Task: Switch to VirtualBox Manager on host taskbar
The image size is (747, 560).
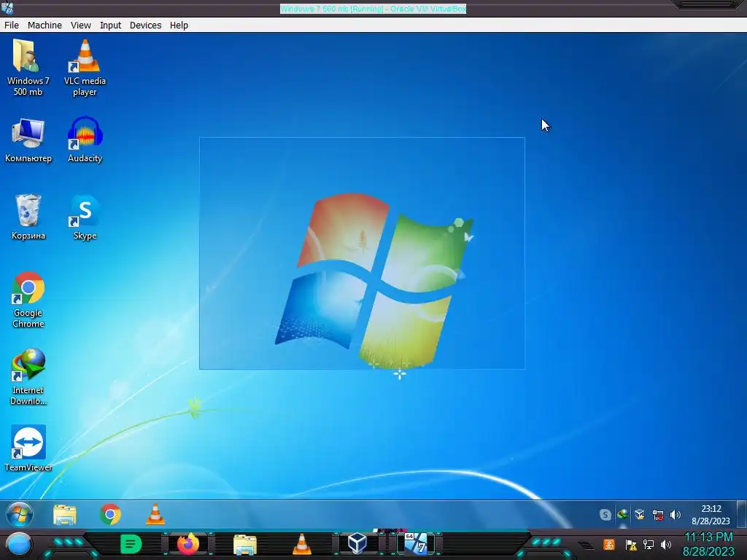Action: tap(357, 543)
